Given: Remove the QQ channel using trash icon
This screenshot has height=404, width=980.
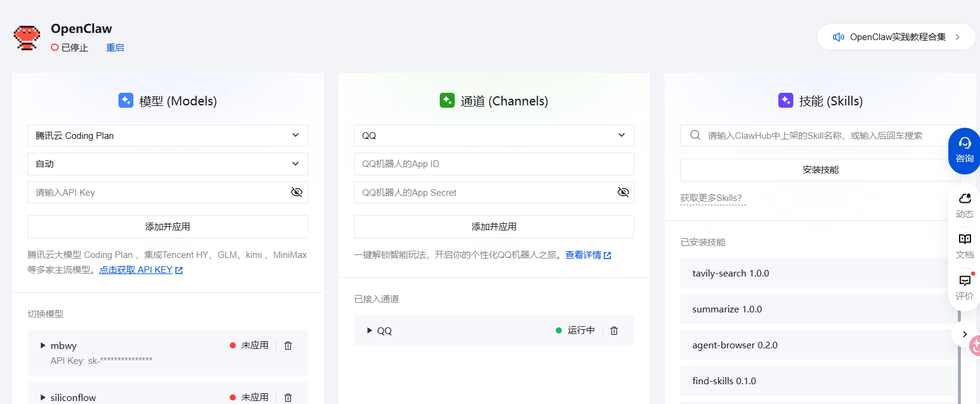Looking at the screenshot, I should tap(614, 330).
